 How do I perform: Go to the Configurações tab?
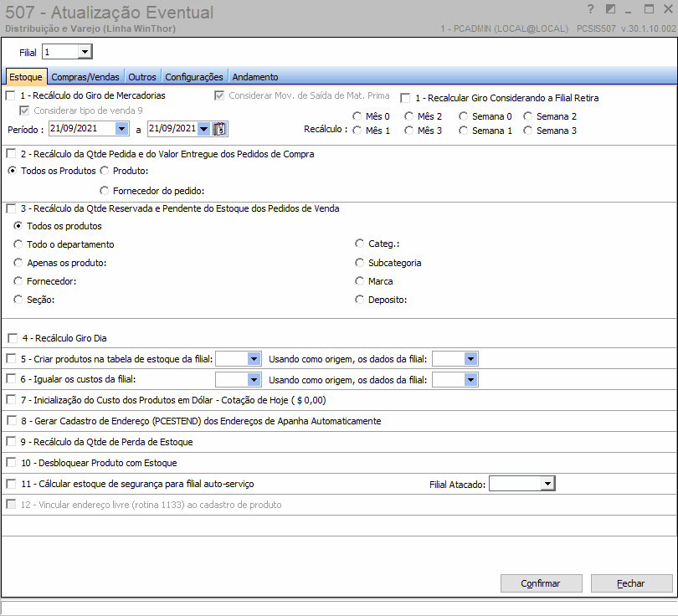193,77
